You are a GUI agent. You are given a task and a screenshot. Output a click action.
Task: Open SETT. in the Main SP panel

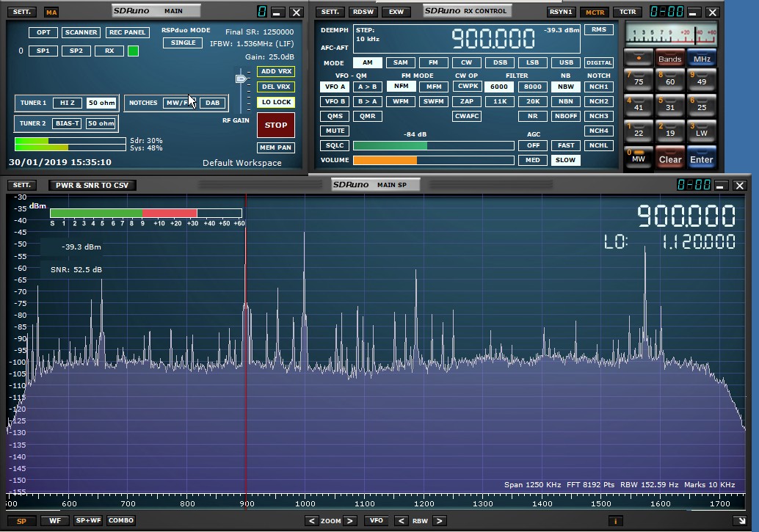[x=22, y=185]
